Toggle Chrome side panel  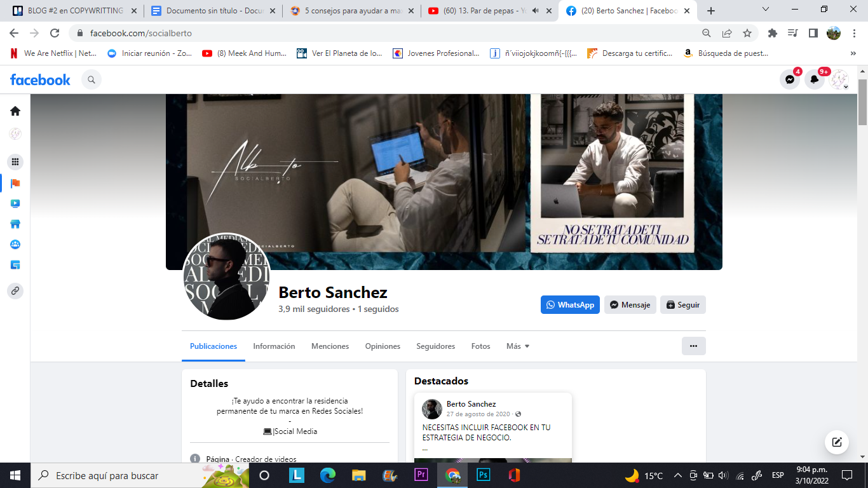pyautogui.click(x=813, y=33)
